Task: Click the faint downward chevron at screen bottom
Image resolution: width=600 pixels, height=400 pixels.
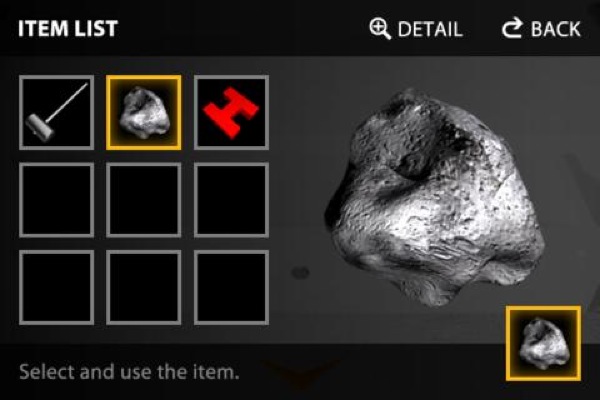Action: pyautogui.click(x=301, y=372)
